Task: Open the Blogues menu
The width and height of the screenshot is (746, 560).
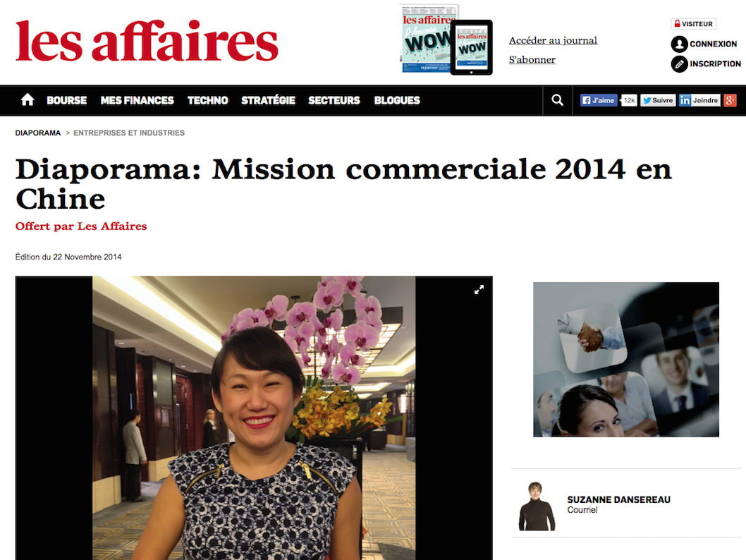Action: (397, 100)
